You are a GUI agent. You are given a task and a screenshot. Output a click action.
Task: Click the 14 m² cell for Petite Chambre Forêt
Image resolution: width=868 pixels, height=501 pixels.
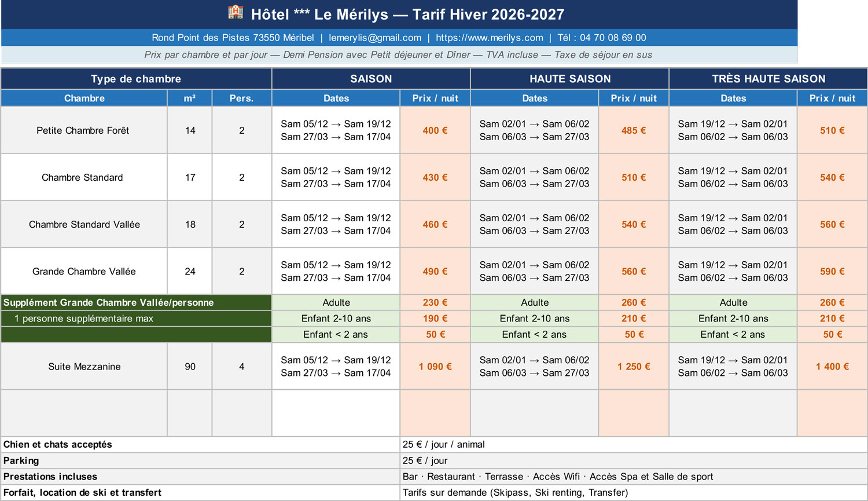pos(190,130)
